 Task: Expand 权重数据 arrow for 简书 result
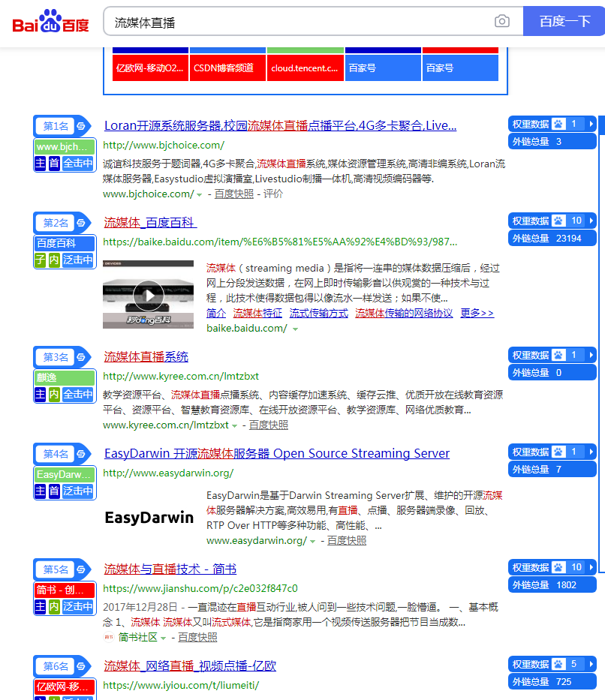tap(591, 568)
